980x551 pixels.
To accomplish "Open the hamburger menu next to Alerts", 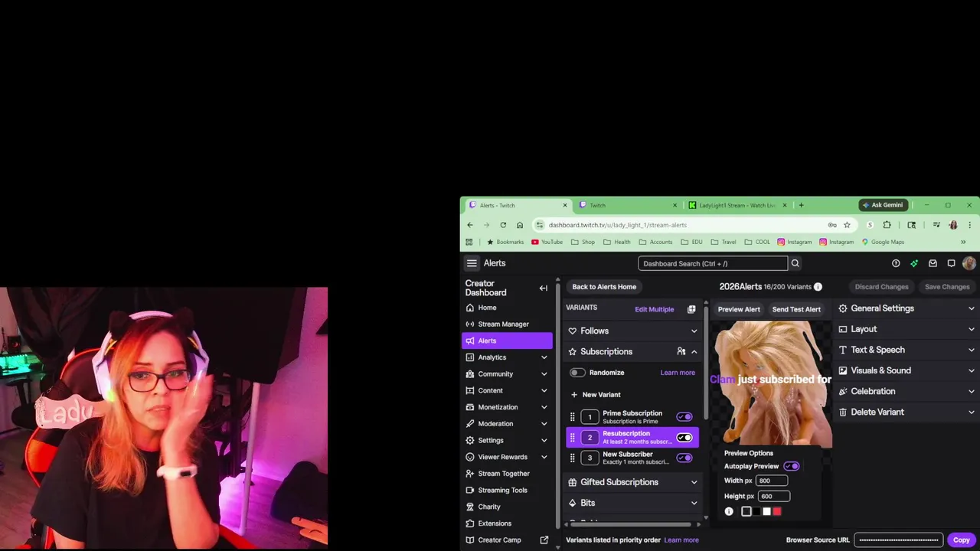I will click(x=472, y=263).
